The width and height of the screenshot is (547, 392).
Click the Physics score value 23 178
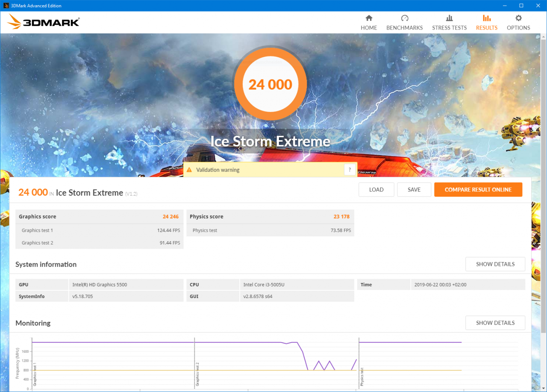(341, 217)
